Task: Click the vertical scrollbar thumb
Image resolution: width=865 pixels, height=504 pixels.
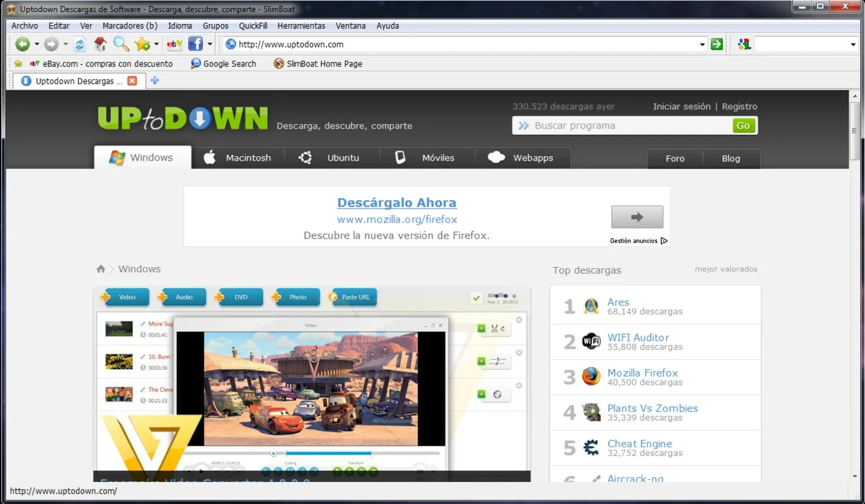Action: click(855, 130)
